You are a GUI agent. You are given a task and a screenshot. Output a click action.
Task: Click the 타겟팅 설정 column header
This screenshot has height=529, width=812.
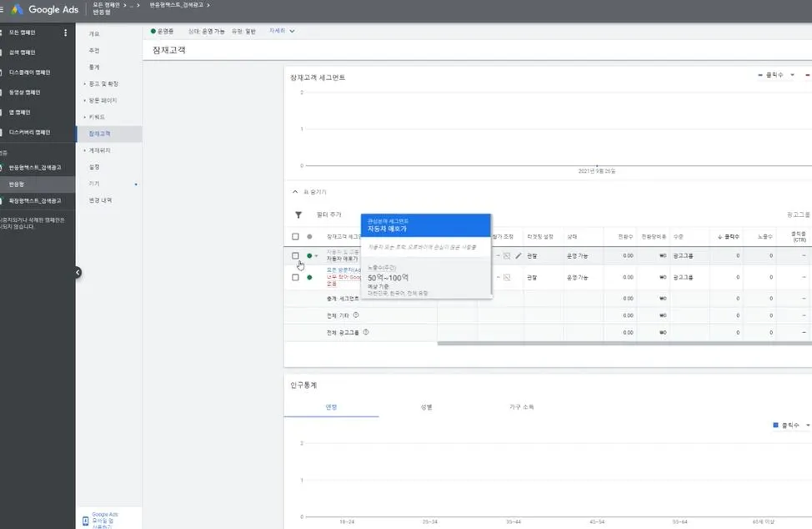click(x=540, y=237)
